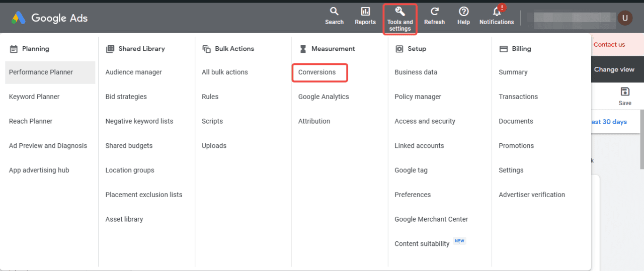The width and height of the screenshot is (644, 271).
Task: Open the Last 30 days date range
Action: click(609, 122)
